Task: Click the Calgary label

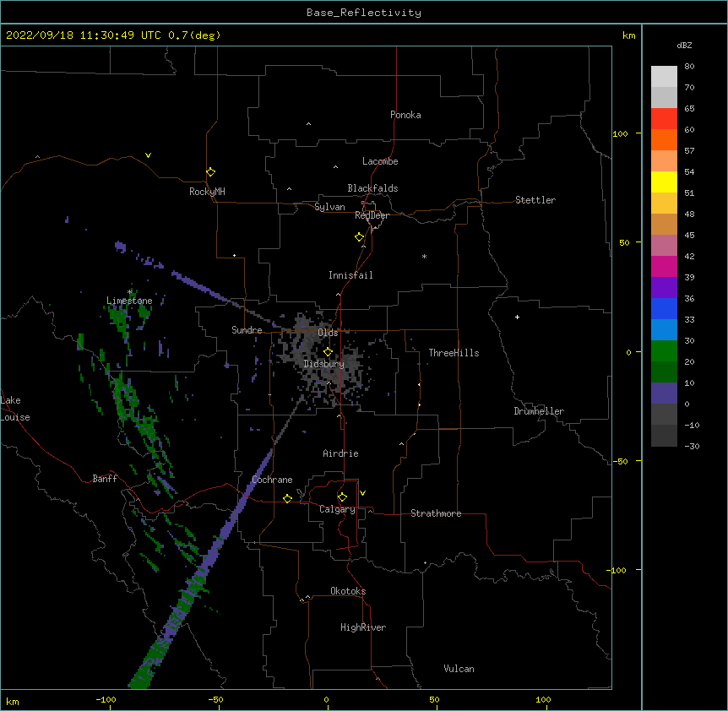Action: [x=338, y=509]
